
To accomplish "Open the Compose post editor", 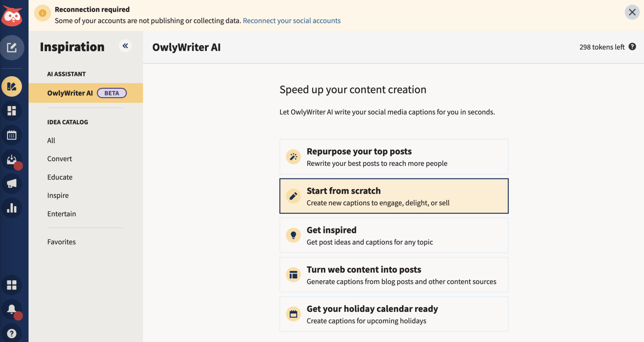I will click(12, 48).
